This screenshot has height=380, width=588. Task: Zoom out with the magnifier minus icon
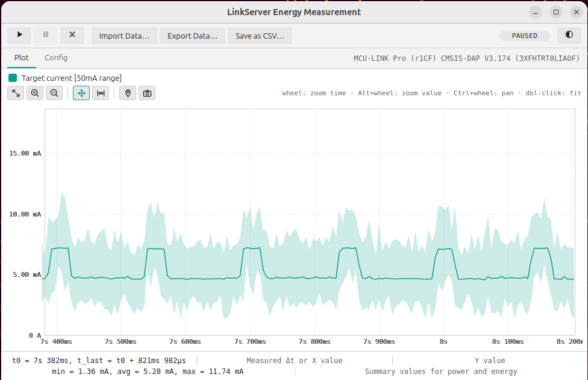(54, 93)
